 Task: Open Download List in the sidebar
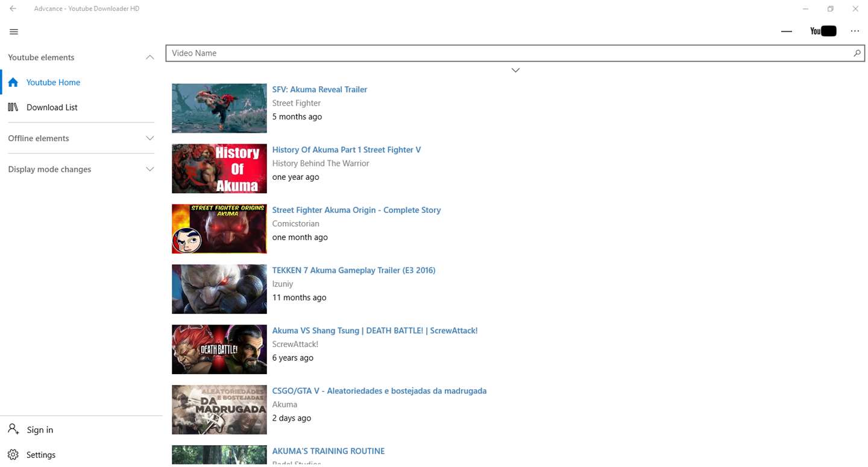81,107
